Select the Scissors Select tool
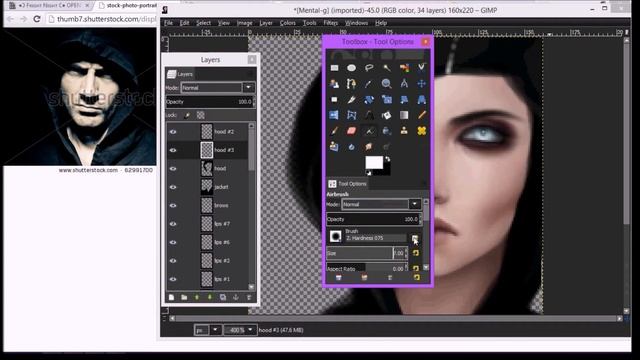640x360 pixels. tap(421, 68)
